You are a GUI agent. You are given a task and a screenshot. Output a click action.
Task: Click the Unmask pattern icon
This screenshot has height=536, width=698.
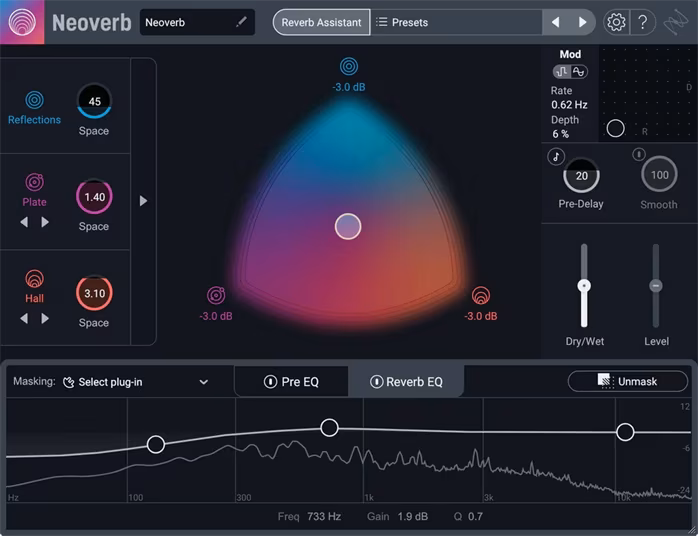(605, 381)
